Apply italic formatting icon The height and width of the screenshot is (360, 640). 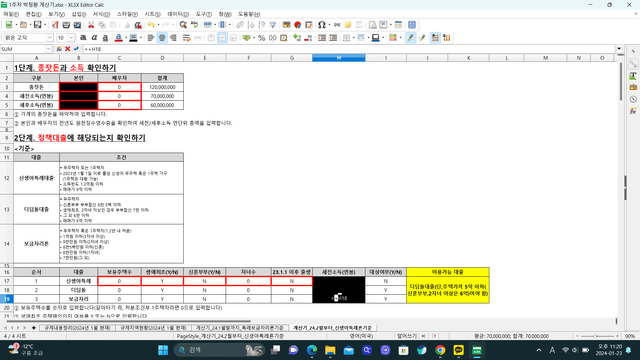(94, 38)
